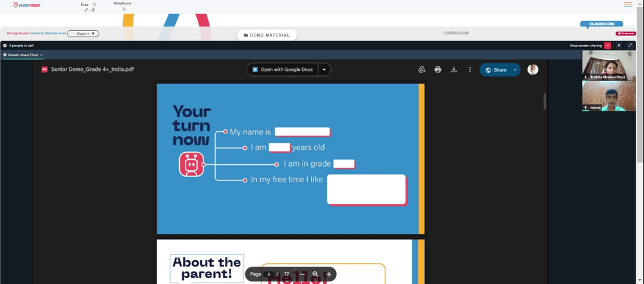Screen dimensions: 644x284
Task: Click the free time blank box
Action: pos(367,189)
